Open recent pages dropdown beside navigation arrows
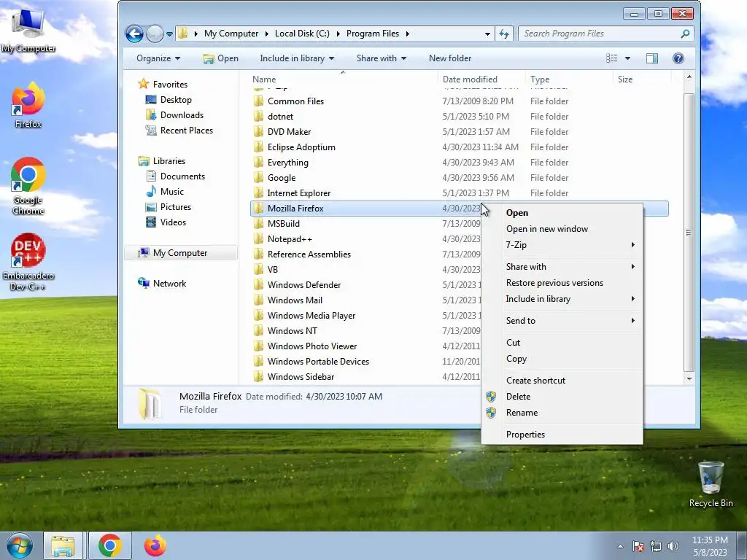The width and height of the screenshot is (747, 560). coord(169,34)
